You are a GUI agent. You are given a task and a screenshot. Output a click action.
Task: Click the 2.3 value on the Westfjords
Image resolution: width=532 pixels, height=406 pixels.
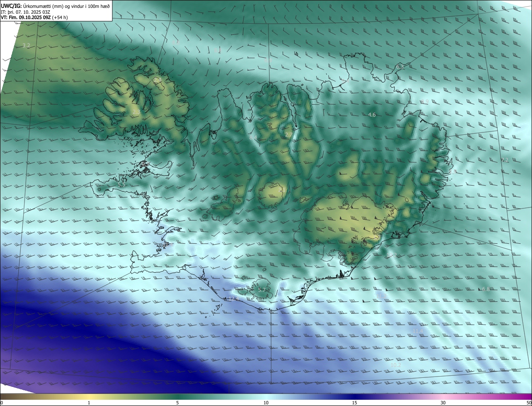[x=136, y=112]
